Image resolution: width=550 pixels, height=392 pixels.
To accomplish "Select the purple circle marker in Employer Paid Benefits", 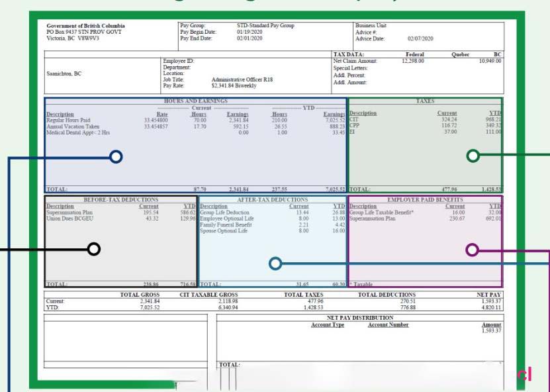I will [472, 250].
